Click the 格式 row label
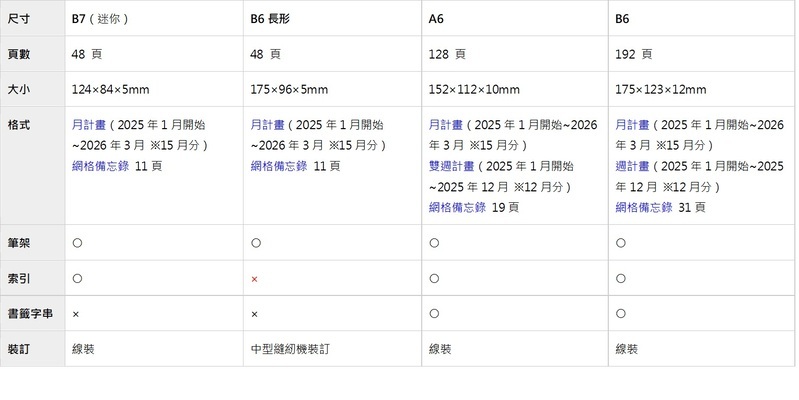 point(18,125)
